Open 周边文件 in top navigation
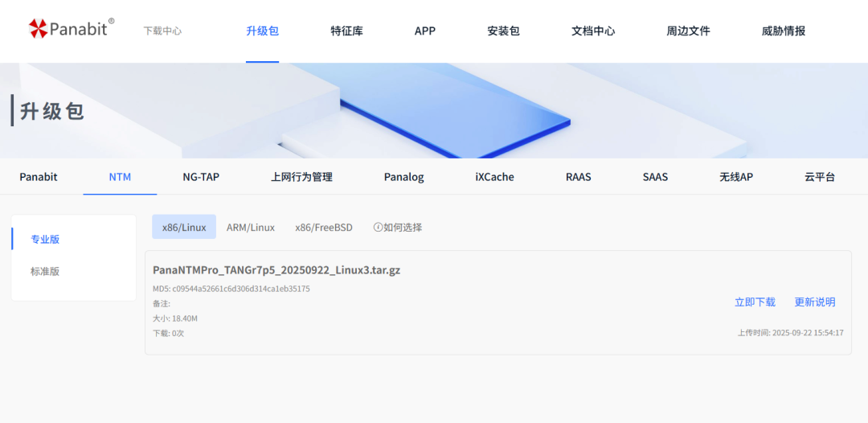The height and width of the screenshot is (423, 868). tap(688, 31)
